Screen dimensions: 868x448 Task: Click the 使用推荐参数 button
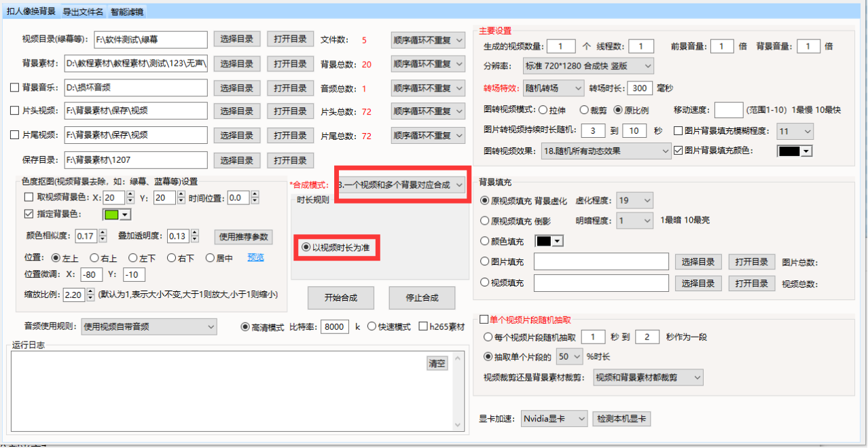pos(244,237)
